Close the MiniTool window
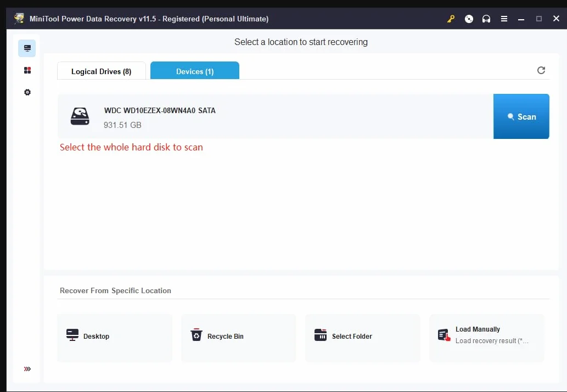The height and width of the screenshot is (392, 567). [556, 19]
